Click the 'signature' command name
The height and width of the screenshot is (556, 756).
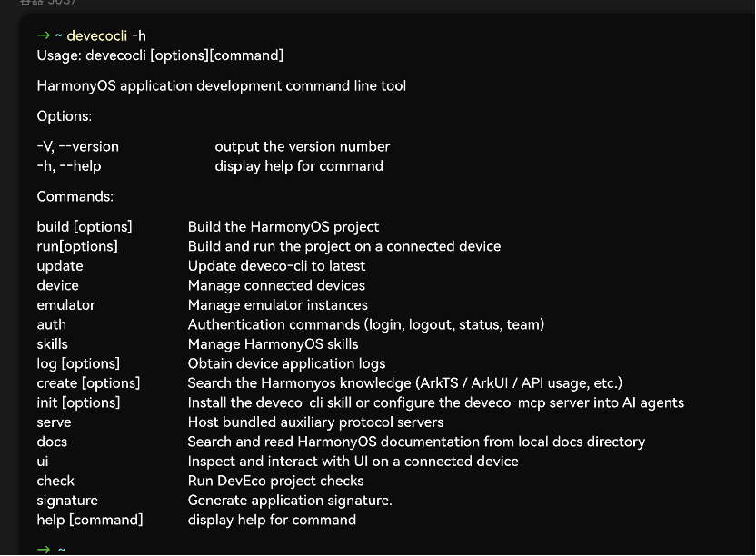pos(67,501)
